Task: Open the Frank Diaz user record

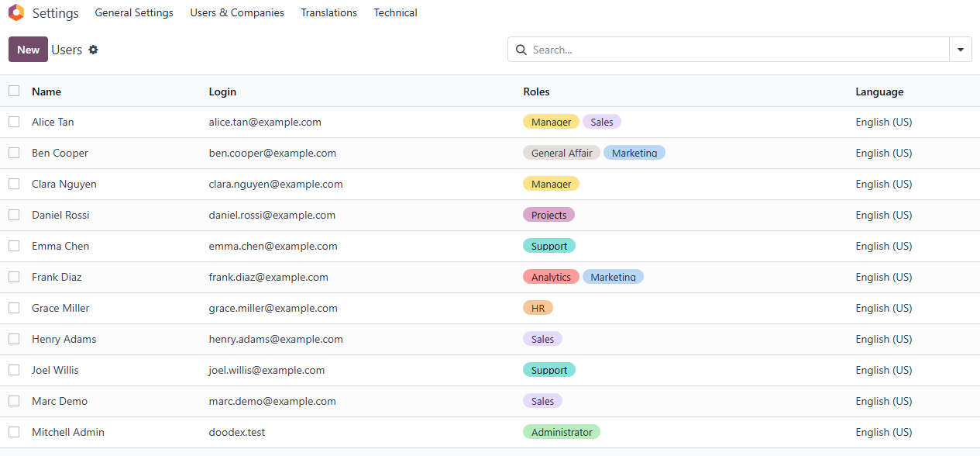Action: pyautogui.click(x=57, y=277)
